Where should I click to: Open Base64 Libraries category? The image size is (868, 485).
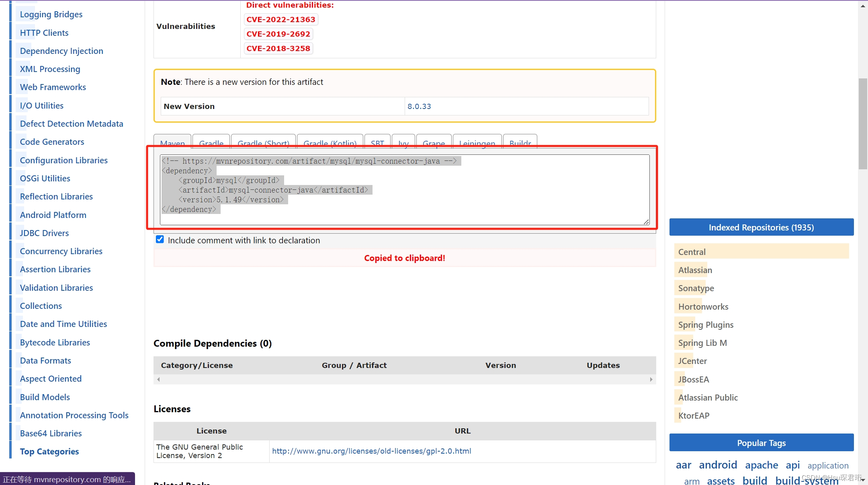(51, 433)
